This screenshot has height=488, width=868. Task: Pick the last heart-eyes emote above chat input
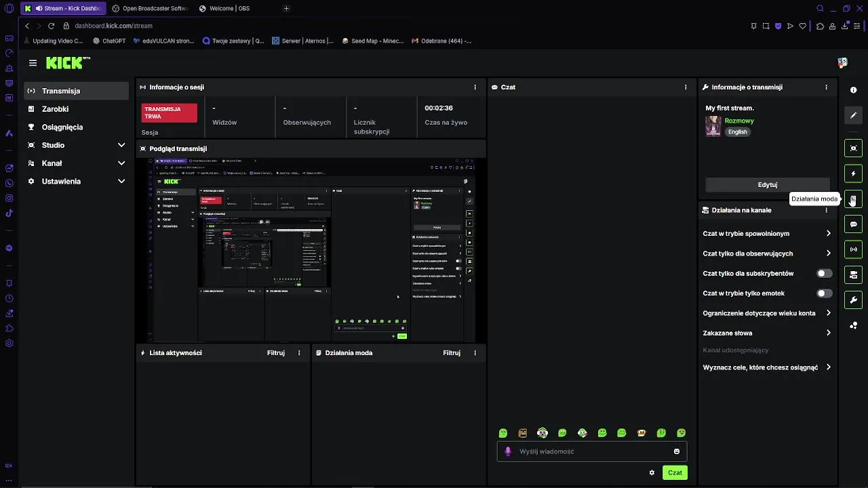pyautogui.click(x=682, y=433)
